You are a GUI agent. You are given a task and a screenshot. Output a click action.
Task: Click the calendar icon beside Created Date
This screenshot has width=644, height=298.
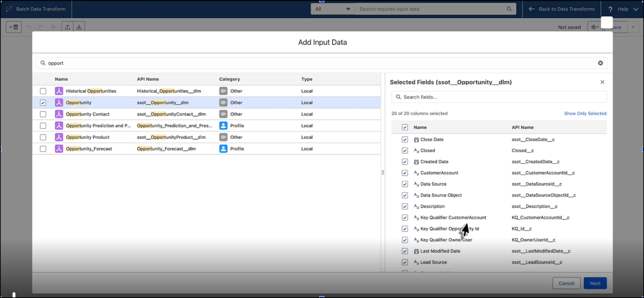(416, 162)
